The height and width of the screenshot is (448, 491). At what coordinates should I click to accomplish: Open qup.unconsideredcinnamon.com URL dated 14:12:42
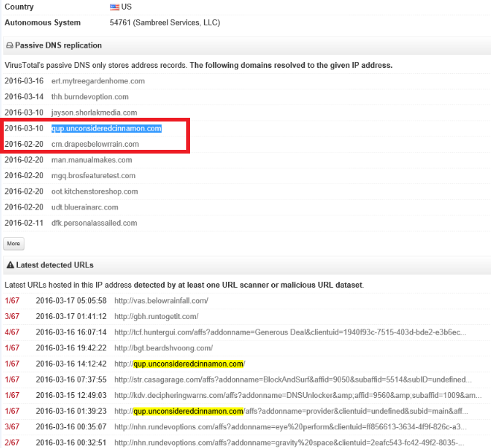[180, 364]
